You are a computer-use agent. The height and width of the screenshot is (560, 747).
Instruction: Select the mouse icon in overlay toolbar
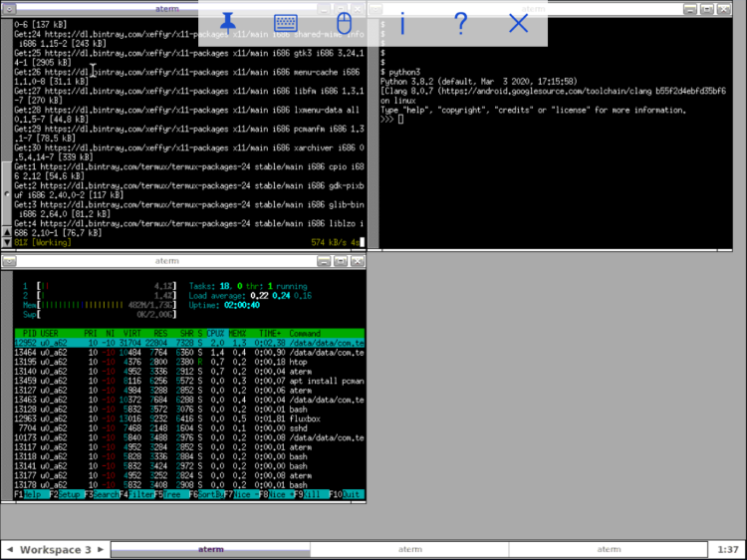[x=344, y=23]
